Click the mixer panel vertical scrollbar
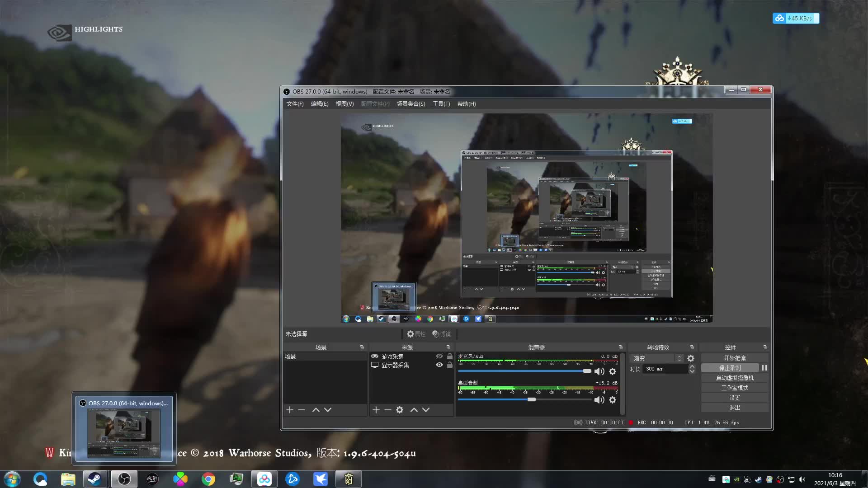 [x=623, y=384]
